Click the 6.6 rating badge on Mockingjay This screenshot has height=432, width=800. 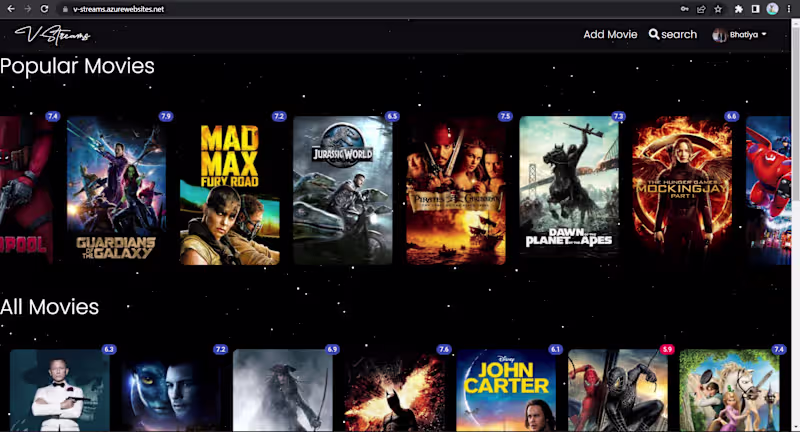click(x=732, y=116)
